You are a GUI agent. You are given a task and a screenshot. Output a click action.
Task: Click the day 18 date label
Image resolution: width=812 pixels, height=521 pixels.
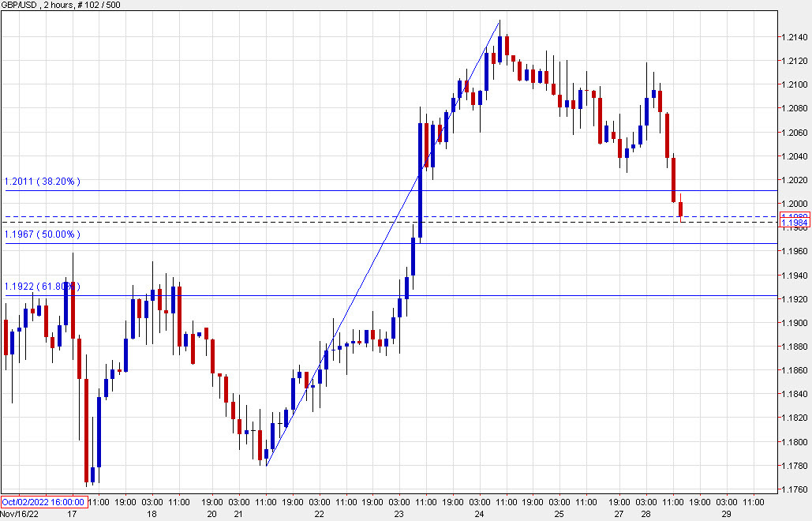click(x=152, y=514)
